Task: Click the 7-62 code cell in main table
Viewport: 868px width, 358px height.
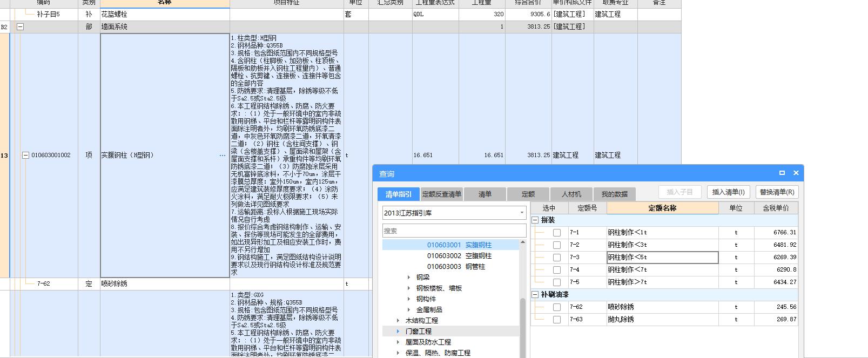Action: tap(44, 283)
